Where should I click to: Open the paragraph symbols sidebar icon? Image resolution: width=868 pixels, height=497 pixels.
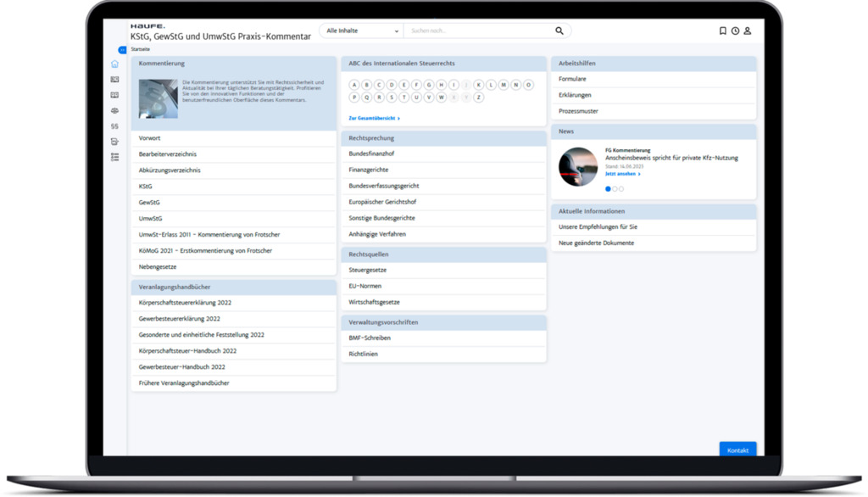point(114,126)
